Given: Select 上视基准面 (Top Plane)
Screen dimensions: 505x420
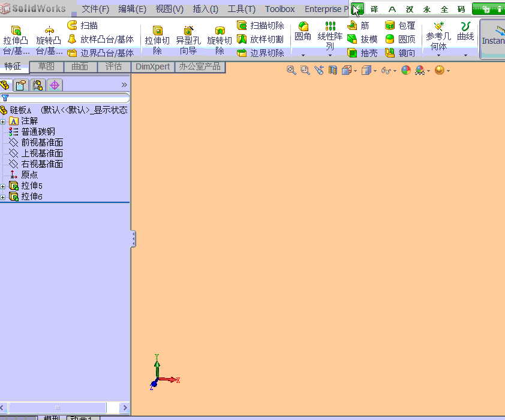Looking at the screenshot, I should (x=36, y=153).
